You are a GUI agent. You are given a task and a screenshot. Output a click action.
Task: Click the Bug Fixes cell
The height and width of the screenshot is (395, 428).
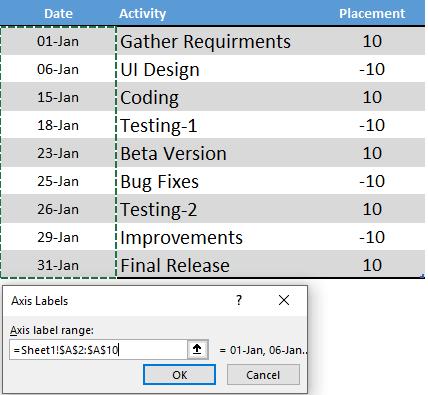tap(218, 181)
